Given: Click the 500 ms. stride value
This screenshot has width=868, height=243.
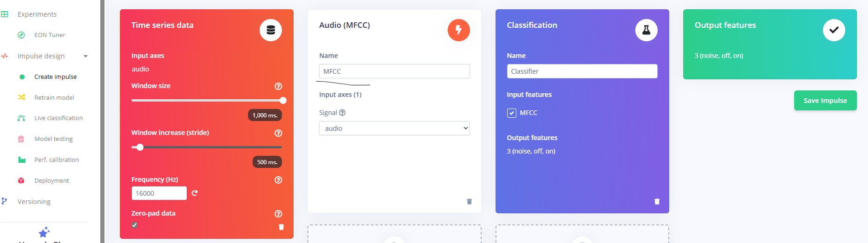Looking at the screenshot, I should pos(267,162).
